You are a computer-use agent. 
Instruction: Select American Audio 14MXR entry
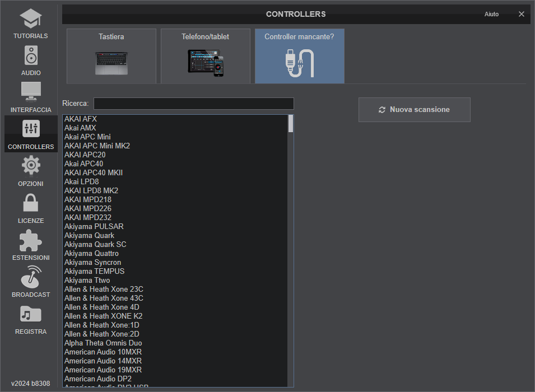[175, 361]
